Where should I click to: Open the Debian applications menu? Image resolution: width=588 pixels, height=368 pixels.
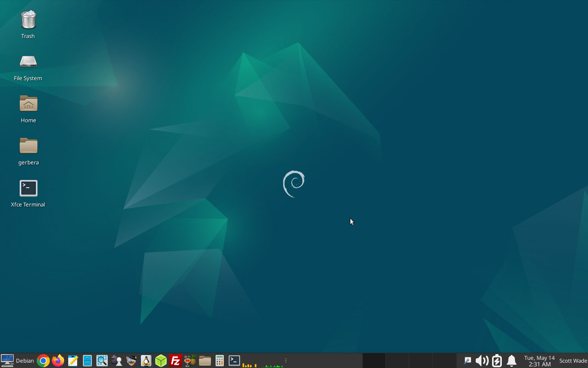click(x=18, y=361)
